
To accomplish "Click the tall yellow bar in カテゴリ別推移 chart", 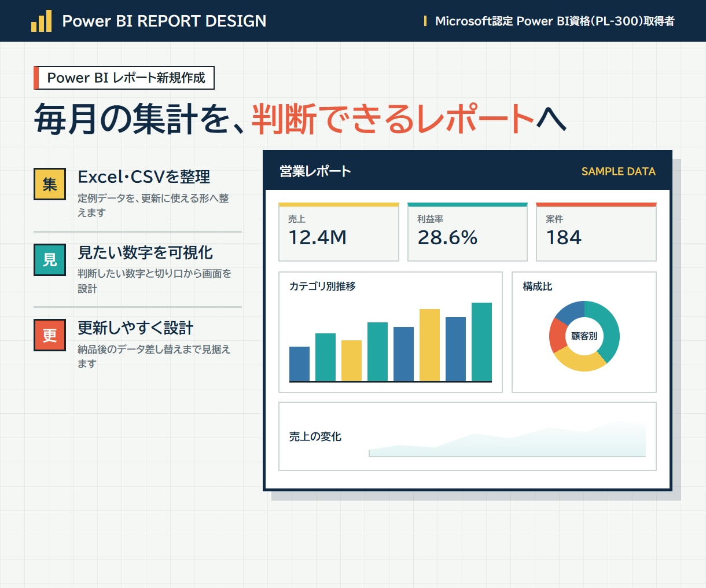I will 429,345.
